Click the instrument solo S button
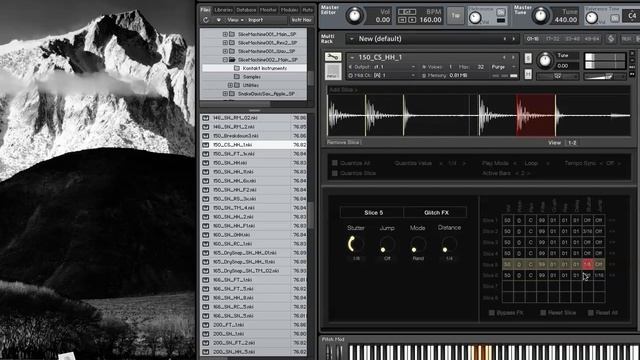Screen dimensions: 640x360 (528, 58)
